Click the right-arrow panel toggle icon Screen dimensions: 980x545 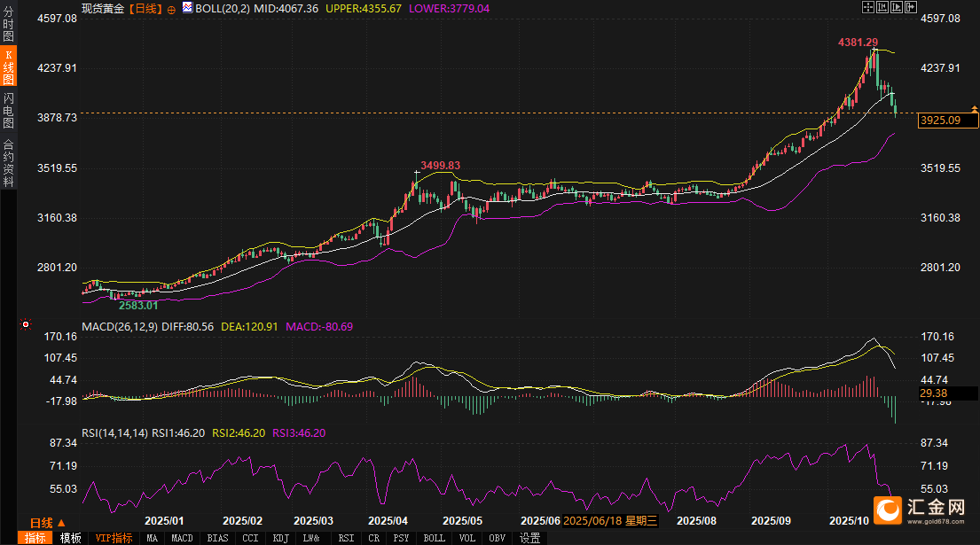point(910,7)
